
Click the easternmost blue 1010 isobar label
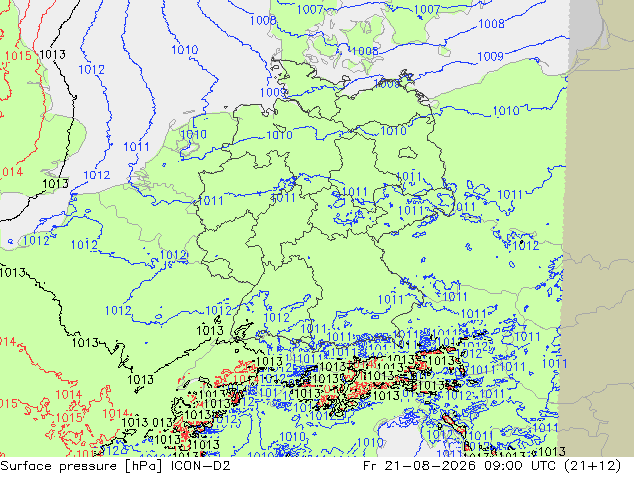click(506, 111)
